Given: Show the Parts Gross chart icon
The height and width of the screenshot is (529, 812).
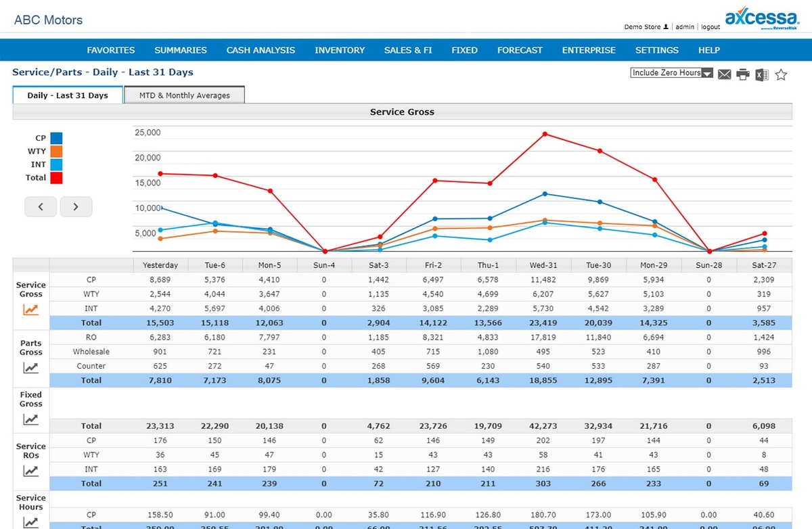Looking at the screenshot, I should [30, 368].
